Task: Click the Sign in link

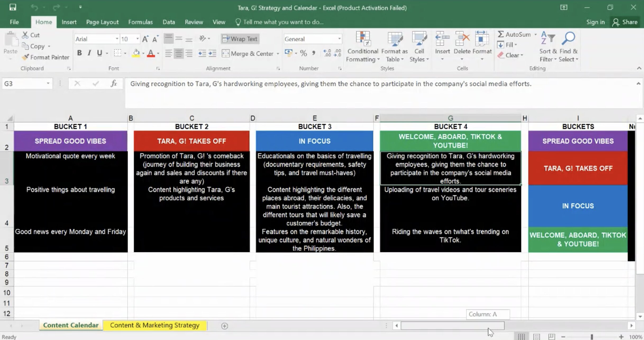Action: coord(595,22)
